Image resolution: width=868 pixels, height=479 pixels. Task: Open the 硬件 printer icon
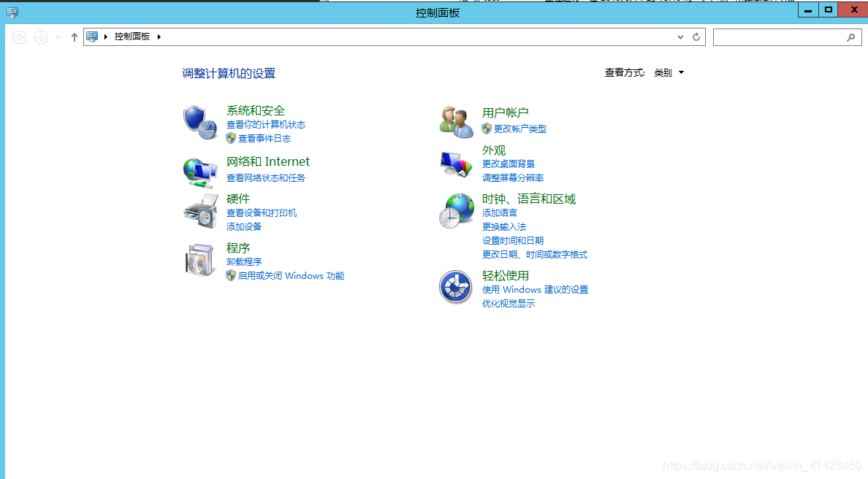pos(200,211)
